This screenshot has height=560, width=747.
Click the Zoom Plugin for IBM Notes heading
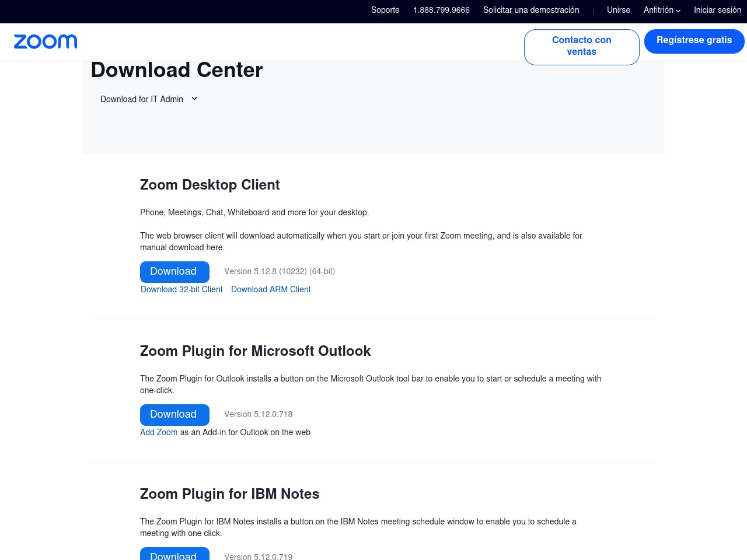click(229, 494)
